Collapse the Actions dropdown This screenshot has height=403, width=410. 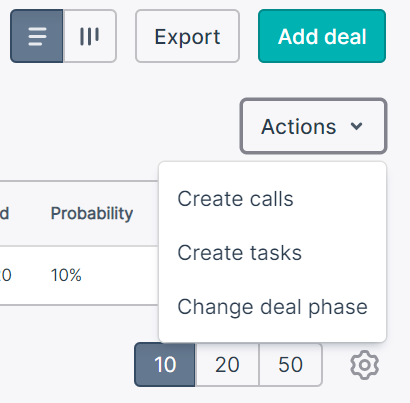coord(313,126)
